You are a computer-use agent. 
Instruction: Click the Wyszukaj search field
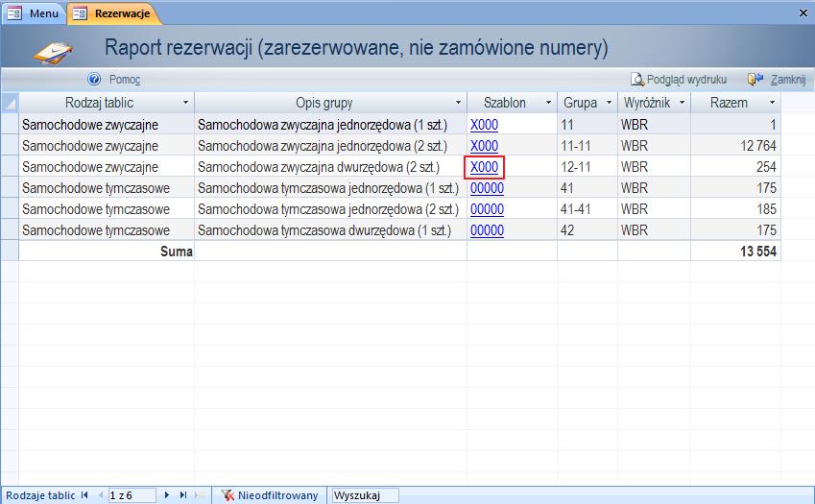(x=364, y=495)
